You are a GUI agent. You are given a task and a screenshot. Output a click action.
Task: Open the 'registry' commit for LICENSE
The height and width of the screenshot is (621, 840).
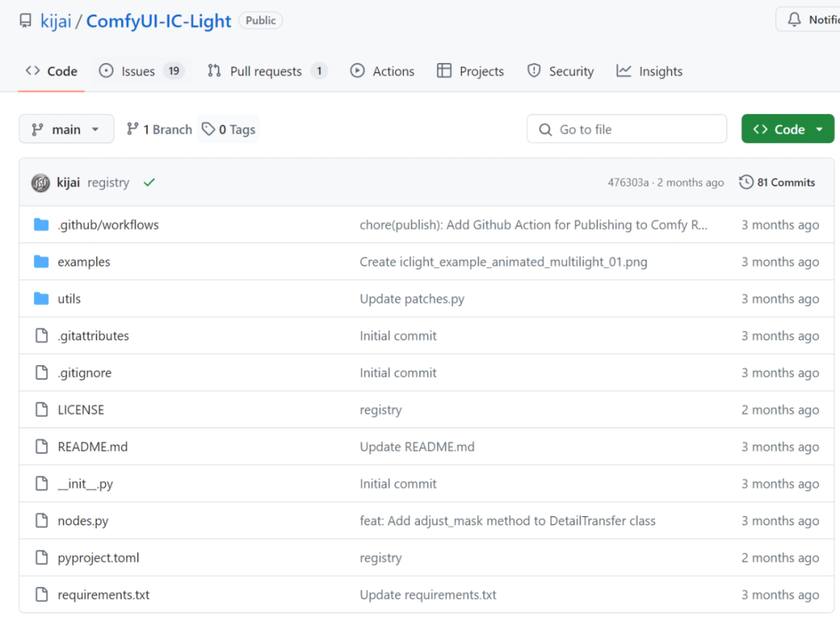tap(380, 410)
